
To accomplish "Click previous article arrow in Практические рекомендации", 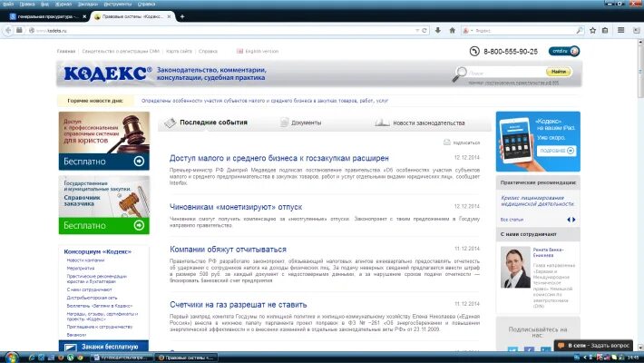I will pyautogui.click(x=569, y=220).
